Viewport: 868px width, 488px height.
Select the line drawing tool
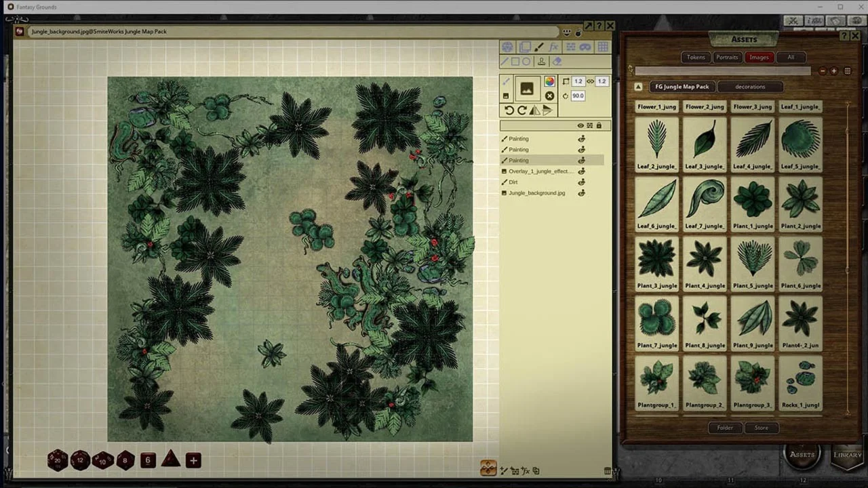505,62
